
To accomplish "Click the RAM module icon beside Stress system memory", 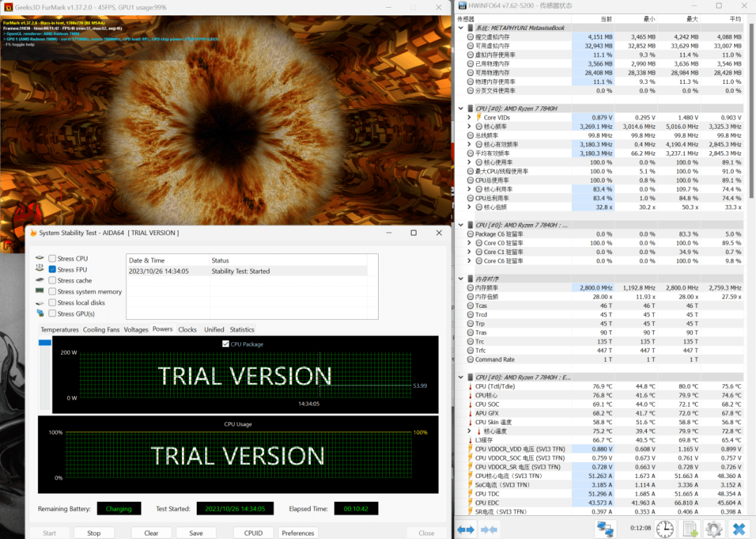I will pyautogui.click(x=39, y=290).
